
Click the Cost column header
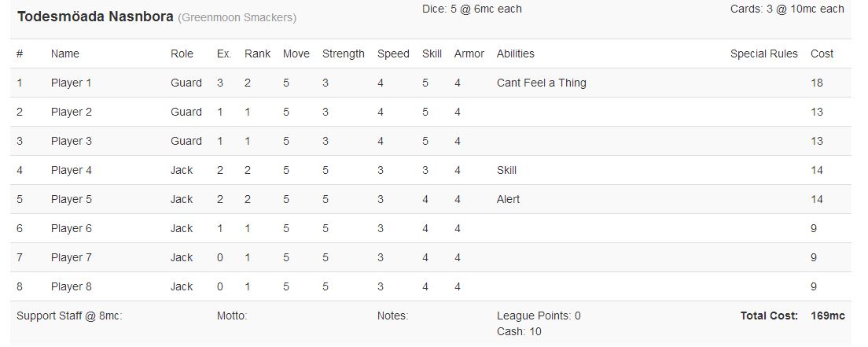click(x=822, y=54)
